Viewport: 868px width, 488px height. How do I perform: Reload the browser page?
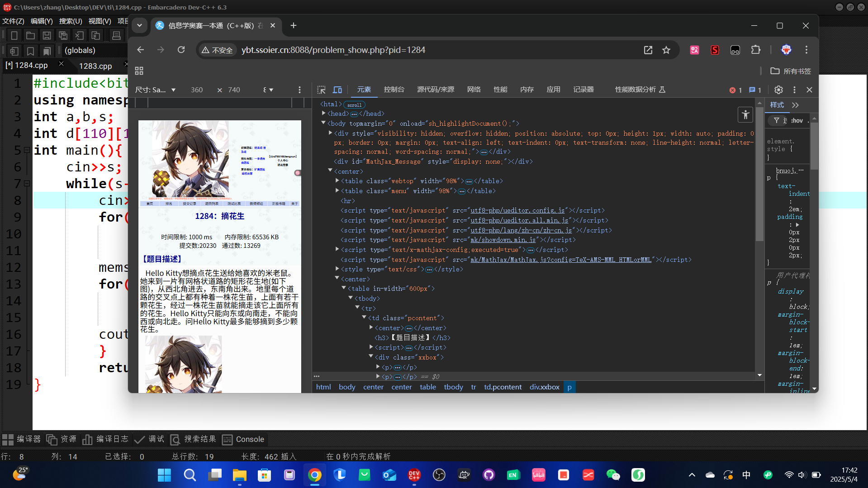pyautogui.click(x=181, y=50)
